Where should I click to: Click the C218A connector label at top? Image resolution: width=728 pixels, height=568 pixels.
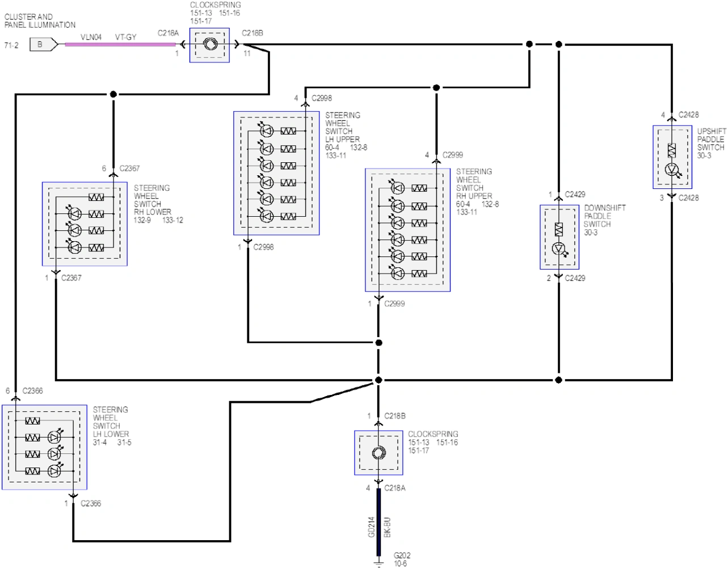(168, 33)
